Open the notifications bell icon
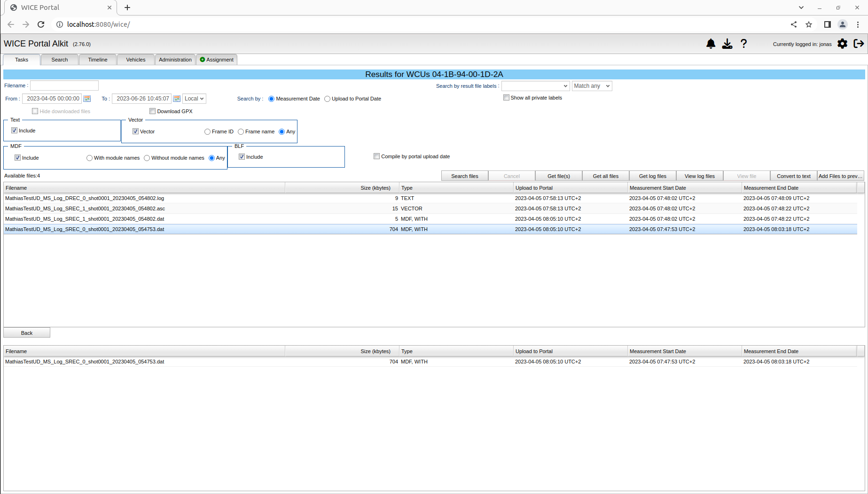 tap(711, 44)
